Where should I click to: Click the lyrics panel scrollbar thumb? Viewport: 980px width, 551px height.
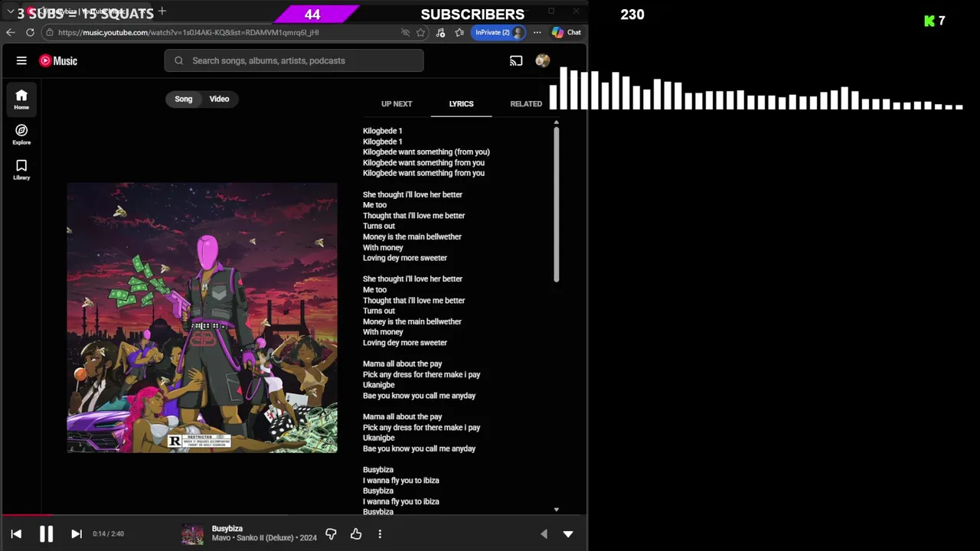pos(557,205)
